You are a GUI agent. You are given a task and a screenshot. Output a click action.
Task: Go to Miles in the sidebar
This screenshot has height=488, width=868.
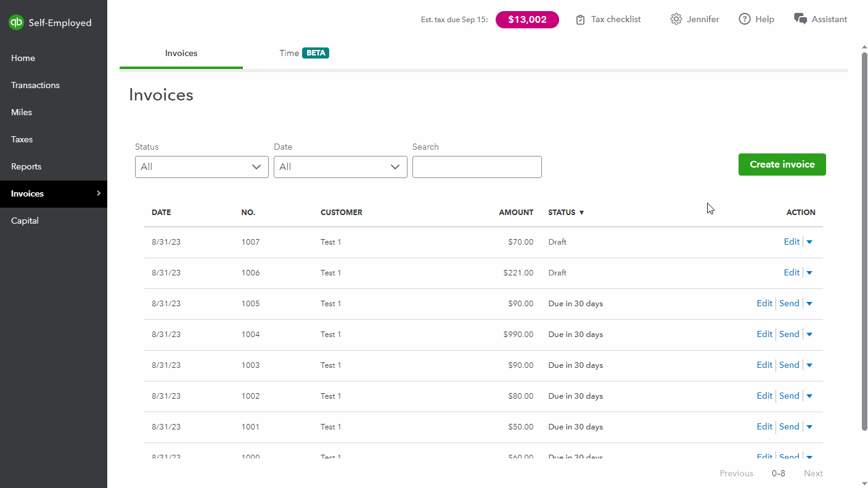tap(22, 112)
